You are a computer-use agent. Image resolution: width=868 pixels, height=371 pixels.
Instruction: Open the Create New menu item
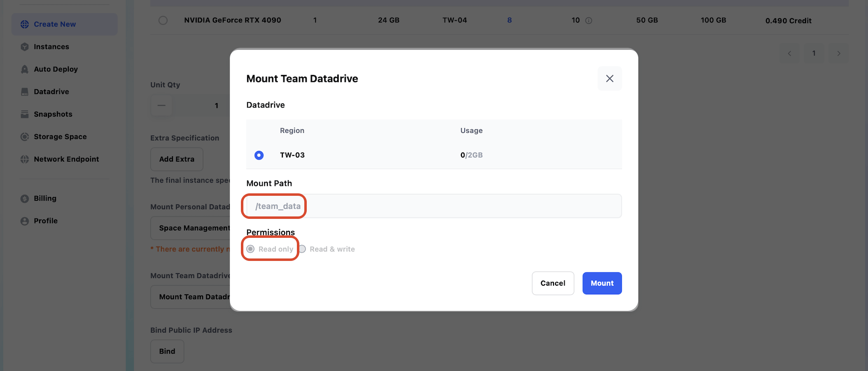pos(65,24)
